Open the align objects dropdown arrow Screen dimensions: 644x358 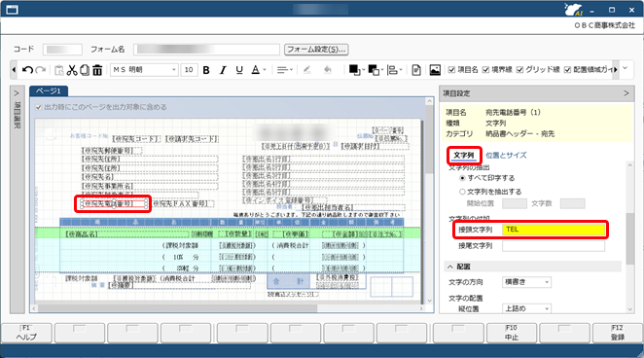[x=401, y=70]
